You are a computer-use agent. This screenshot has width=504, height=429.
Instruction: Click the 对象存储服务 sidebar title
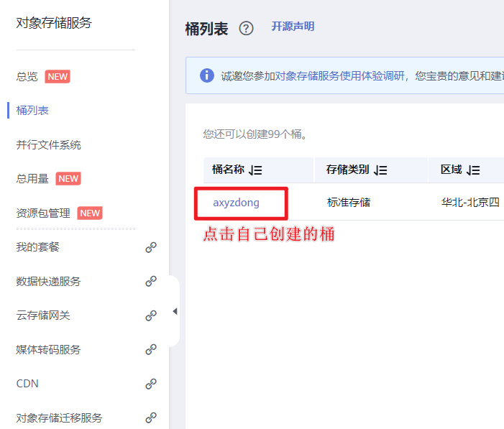point(54,23)
